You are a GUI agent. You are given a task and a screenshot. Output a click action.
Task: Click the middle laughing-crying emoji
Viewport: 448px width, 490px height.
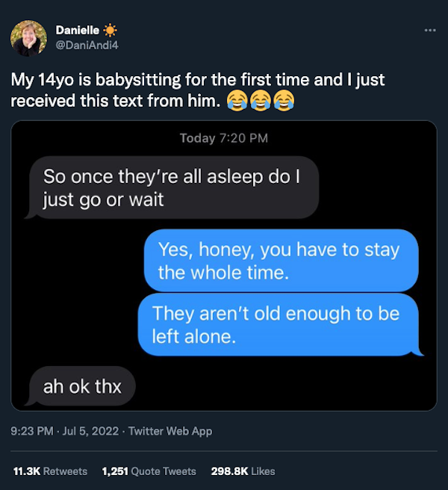pos(260,100)
